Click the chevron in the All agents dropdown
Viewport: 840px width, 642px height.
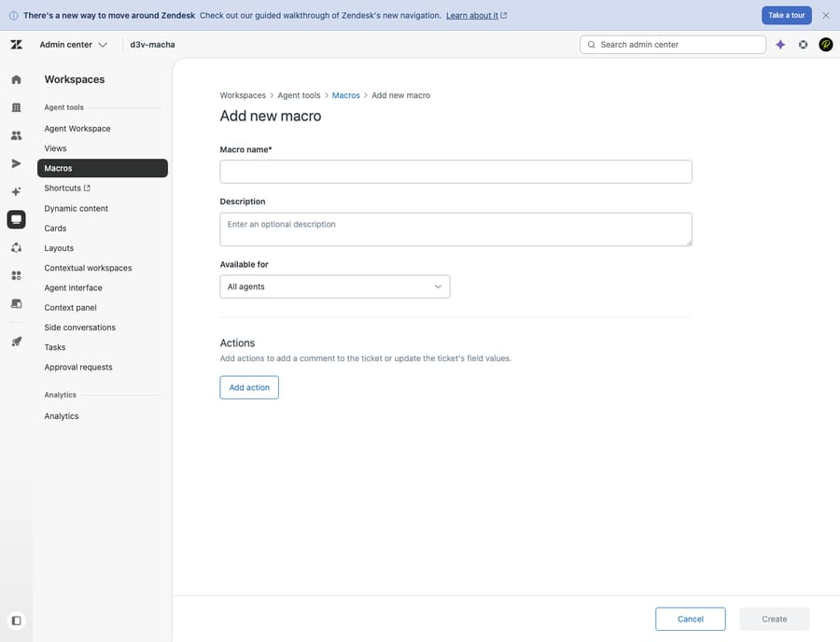coord(438,286)
